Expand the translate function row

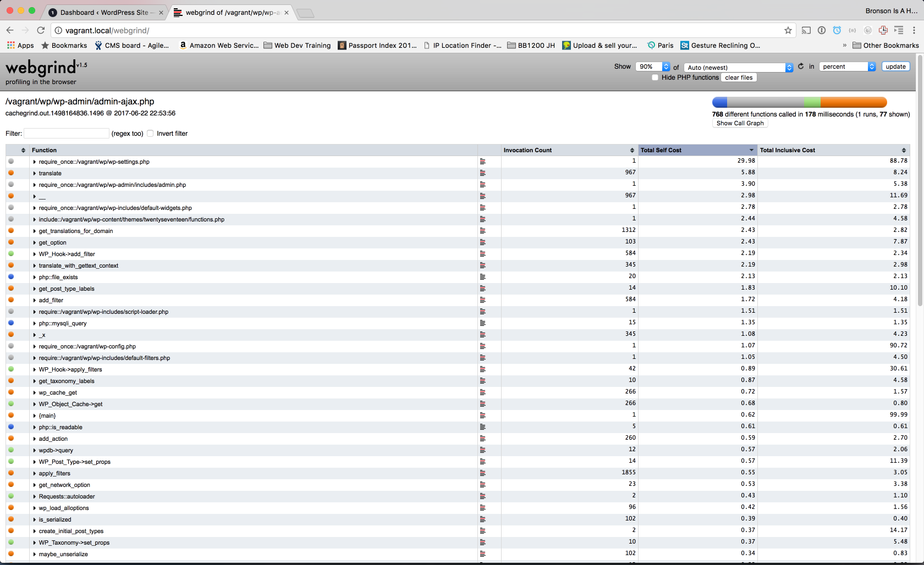pos(35,173)
